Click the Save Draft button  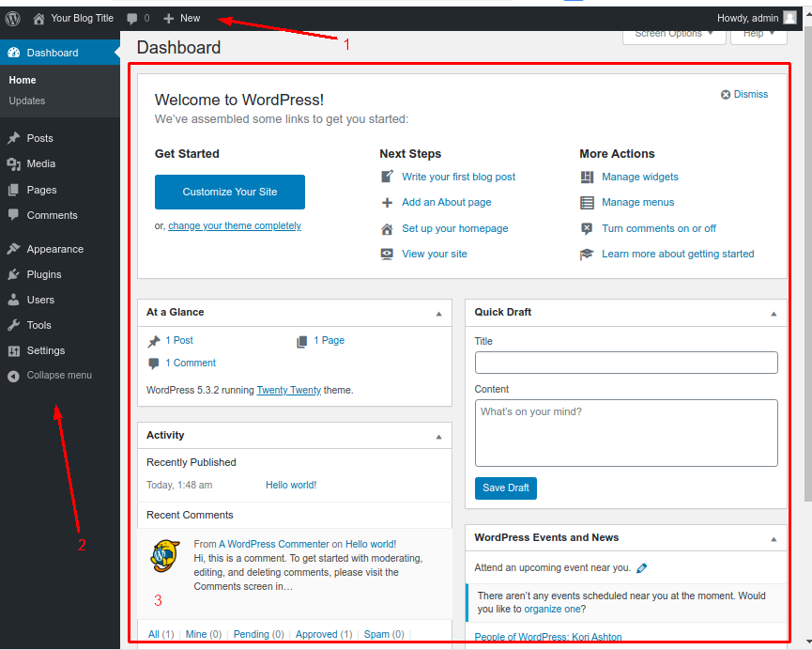point(506,487)
